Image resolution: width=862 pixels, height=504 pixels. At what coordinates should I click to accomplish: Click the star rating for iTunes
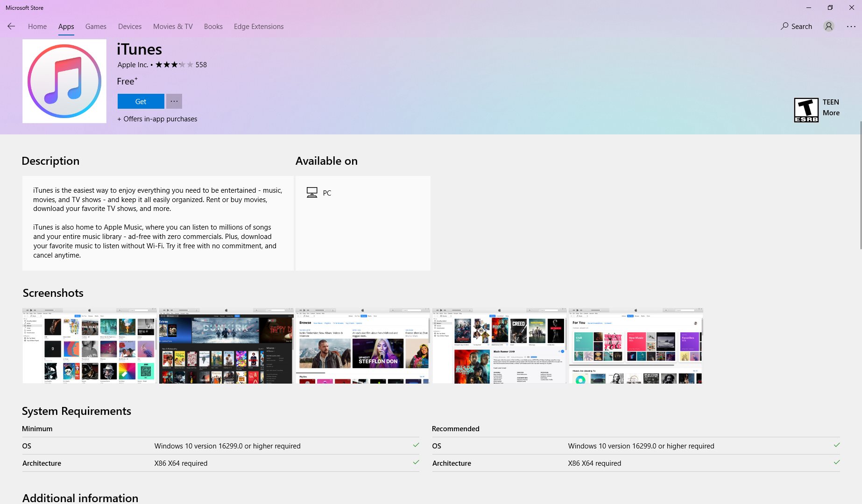(174, 64)
